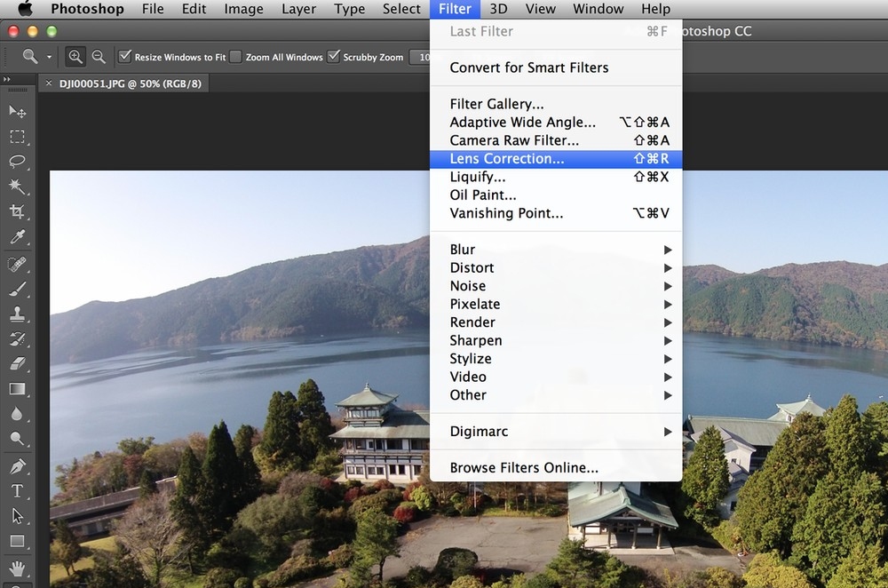Choose Liquify filter
Screen dimensions: 888x588
coord(556,177)
